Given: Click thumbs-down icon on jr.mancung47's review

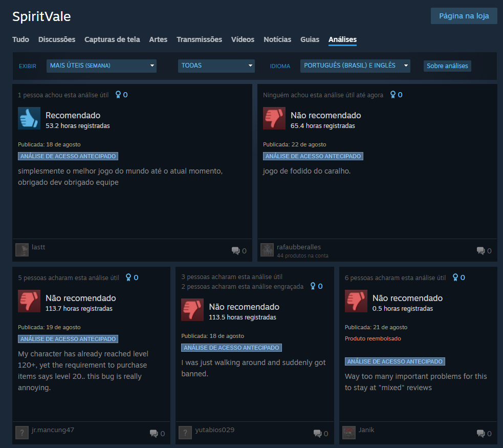Looking at the screenshot, I should click(x=29, y=301).
